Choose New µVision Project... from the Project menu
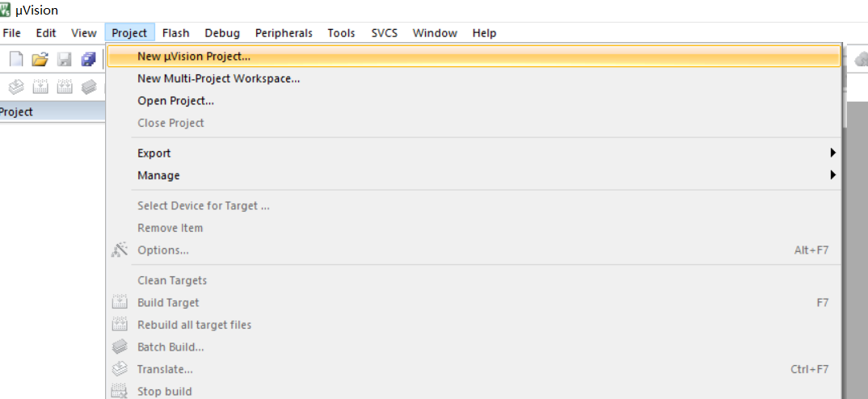This screenshot has width=868, height=399. [474, 56]
